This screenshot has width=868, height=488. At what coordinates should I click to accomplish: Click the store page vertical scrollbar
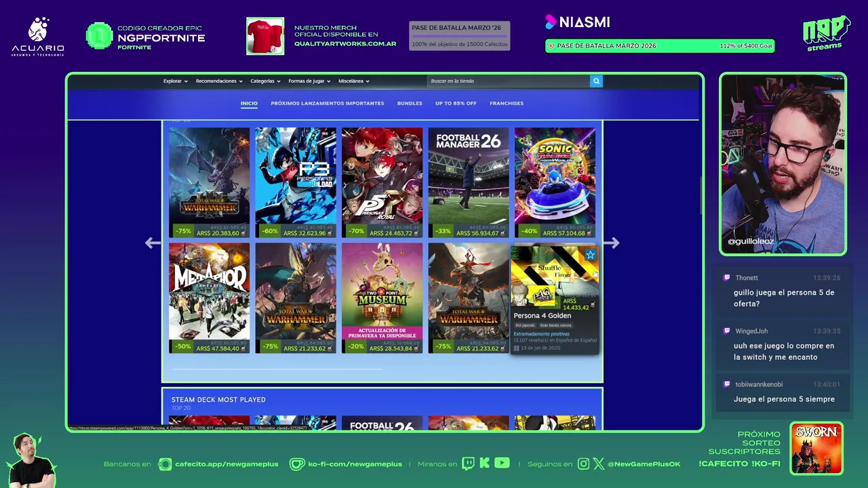click(x=701, y=195)
